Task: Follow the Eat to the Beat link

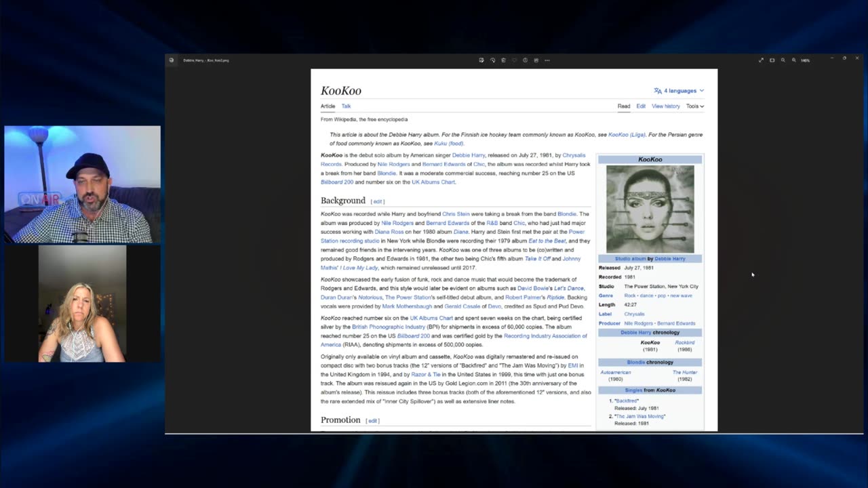Action: point(547,241)
